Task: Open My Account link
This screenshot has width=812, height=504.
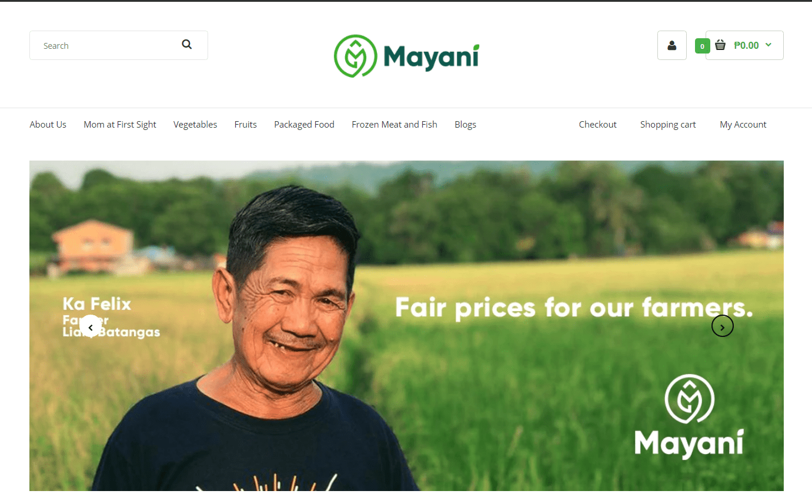Action: tap(743, 125)
